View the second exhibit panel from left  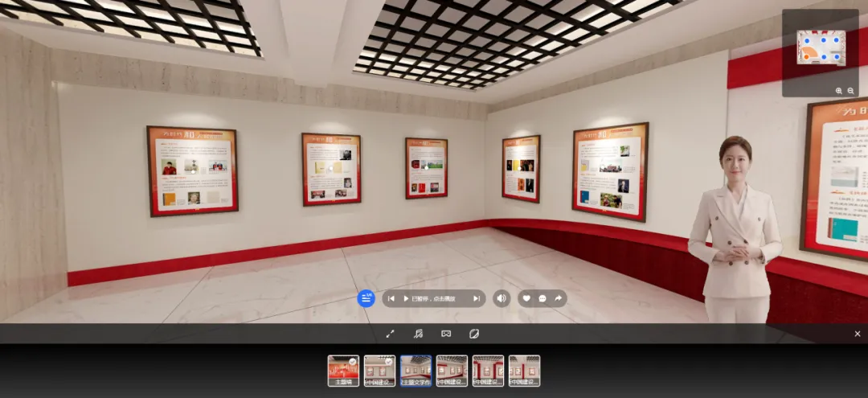(x=331, y=169)
